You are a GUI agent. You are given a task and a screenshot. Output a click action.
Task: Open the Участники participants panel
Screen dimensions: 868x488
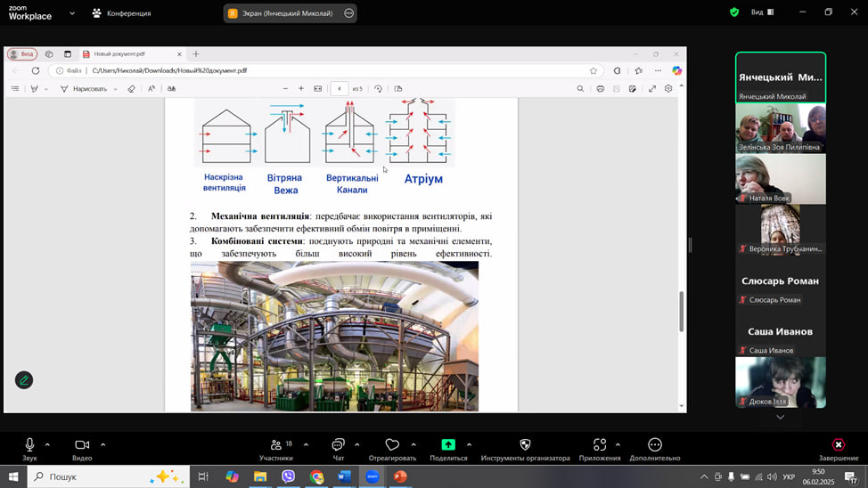[x=276, y=445]
